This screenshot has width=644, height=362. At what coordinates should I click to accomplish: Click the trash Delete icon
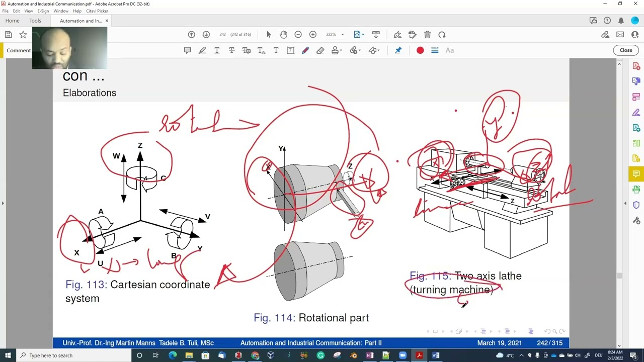click(x=427, y=35)
